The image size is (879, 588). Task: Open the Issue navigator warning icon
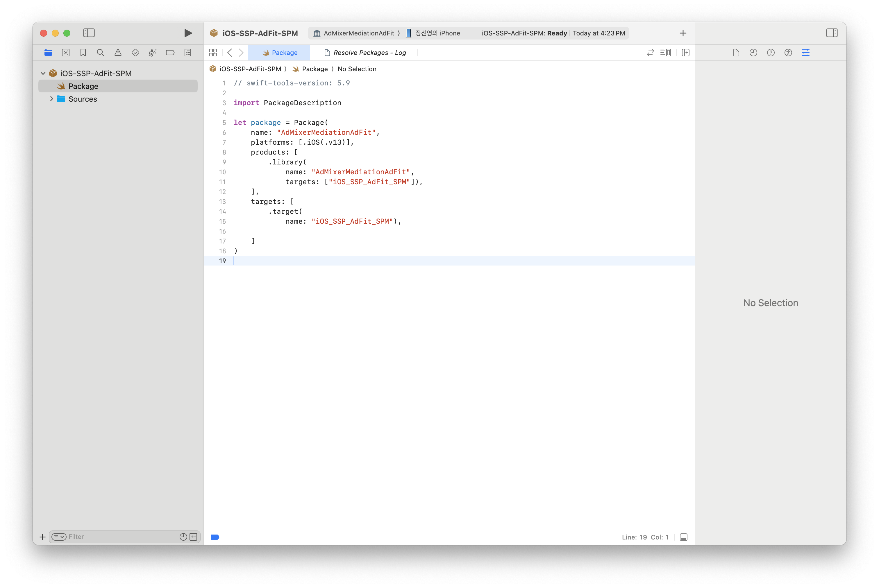(x=118, y=53)
